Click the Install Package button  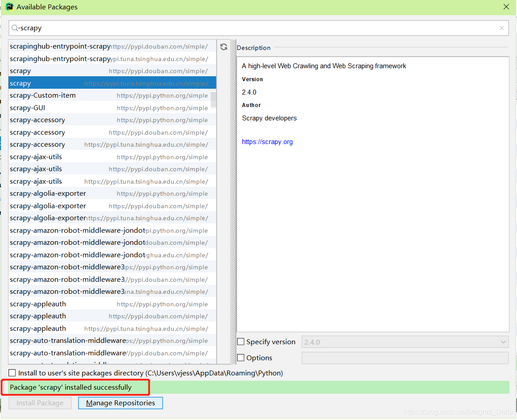pyautogui.click(x=40, y=403)
